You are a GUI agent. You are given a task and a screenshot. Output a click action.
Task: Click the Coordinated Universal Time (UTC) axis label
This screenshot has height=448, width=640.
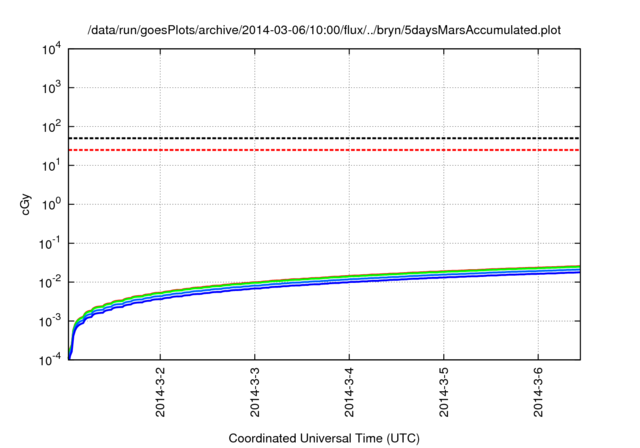tap(324, 438)
